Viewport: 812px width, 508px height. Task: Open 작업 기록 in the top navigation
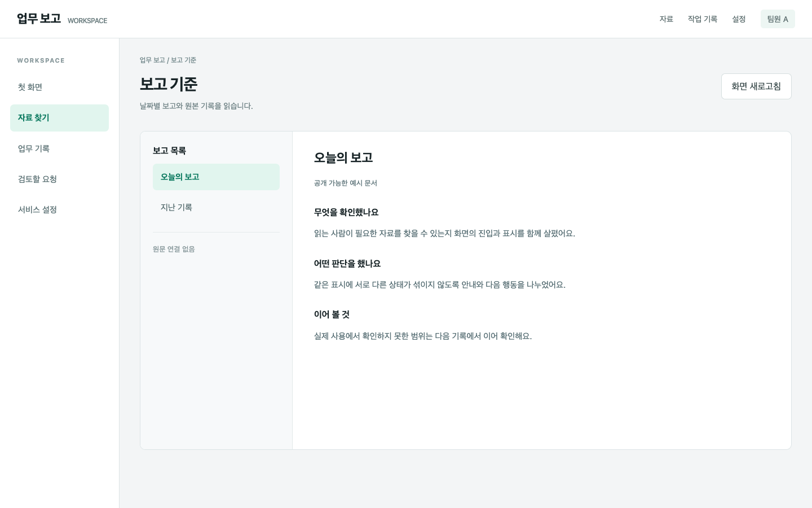click(702, 19)
